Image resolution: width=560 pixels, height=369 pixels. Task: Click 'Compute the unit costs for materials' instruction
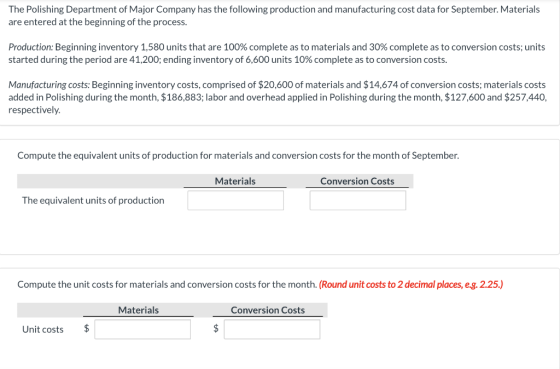[167, 284]
